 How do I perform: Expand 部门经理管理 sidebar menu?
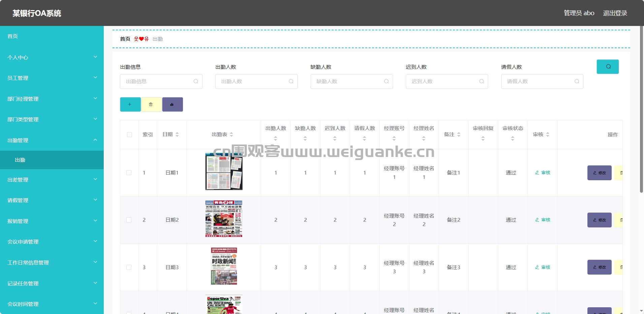click(x=52, y=99)
